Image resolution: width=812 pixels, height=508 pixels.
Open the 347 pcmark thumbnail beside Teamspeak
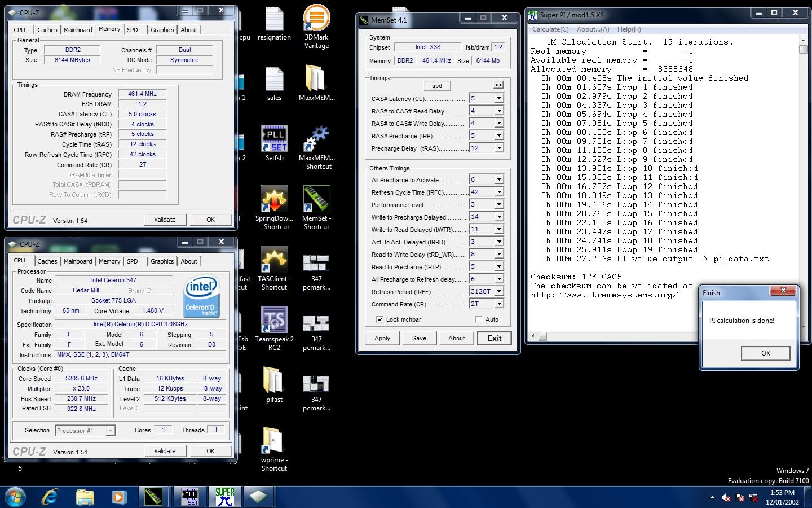[316, 333]
